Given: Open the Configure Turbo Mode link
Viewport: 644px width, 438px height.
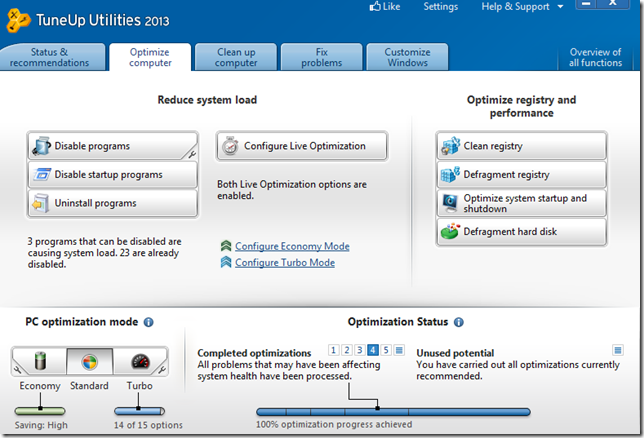Looking at the screenshot, I should 285,263.
